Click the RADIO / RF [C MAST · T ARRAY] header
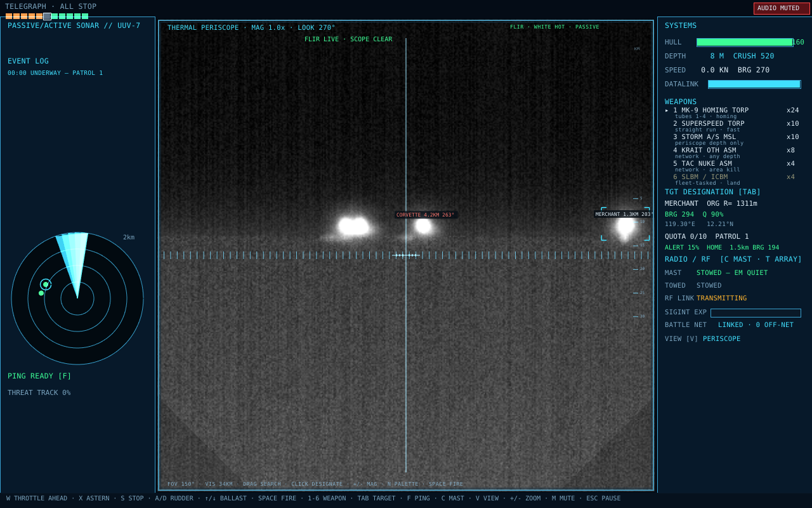Viewport: 812px width, 508px height. point(733,259)
